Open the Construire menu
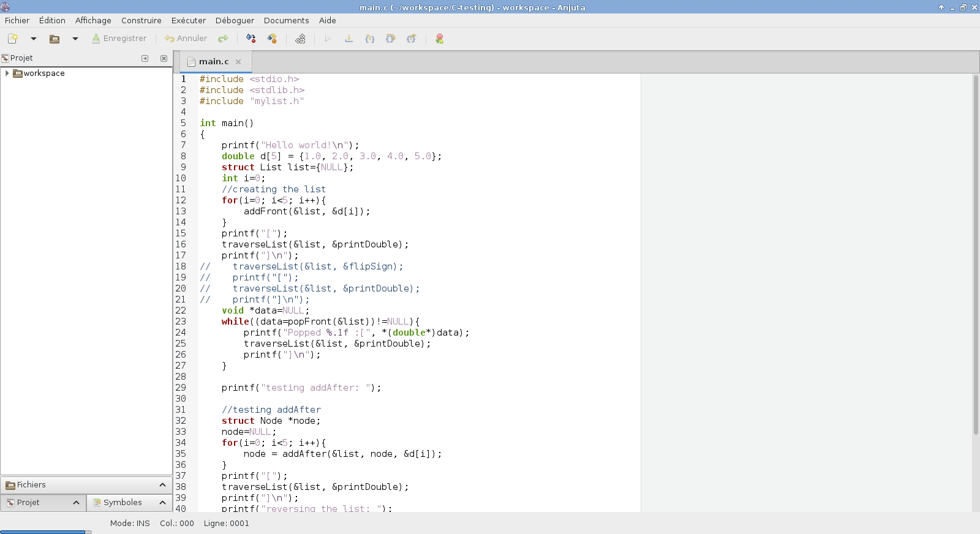980x534 pixels. coord(141,20)
